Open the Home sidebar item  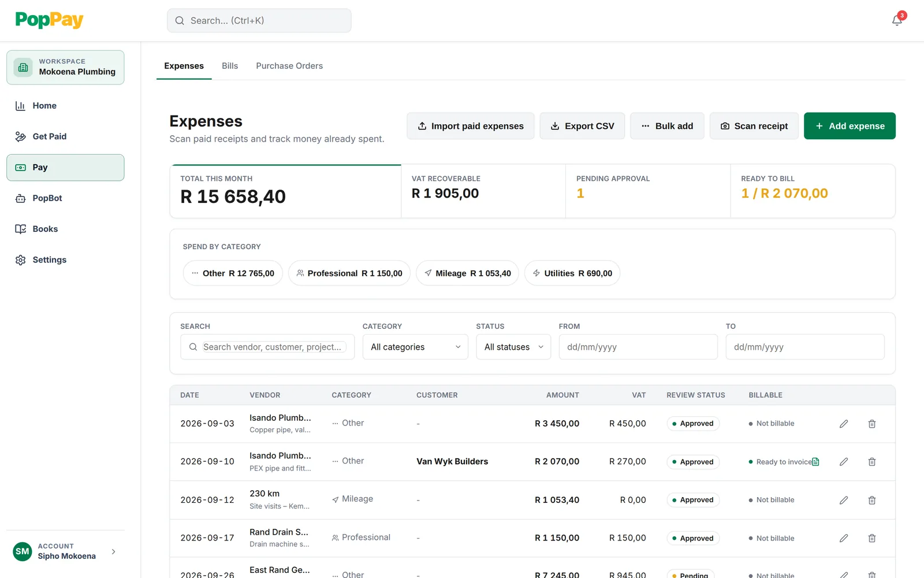point(65,106)
